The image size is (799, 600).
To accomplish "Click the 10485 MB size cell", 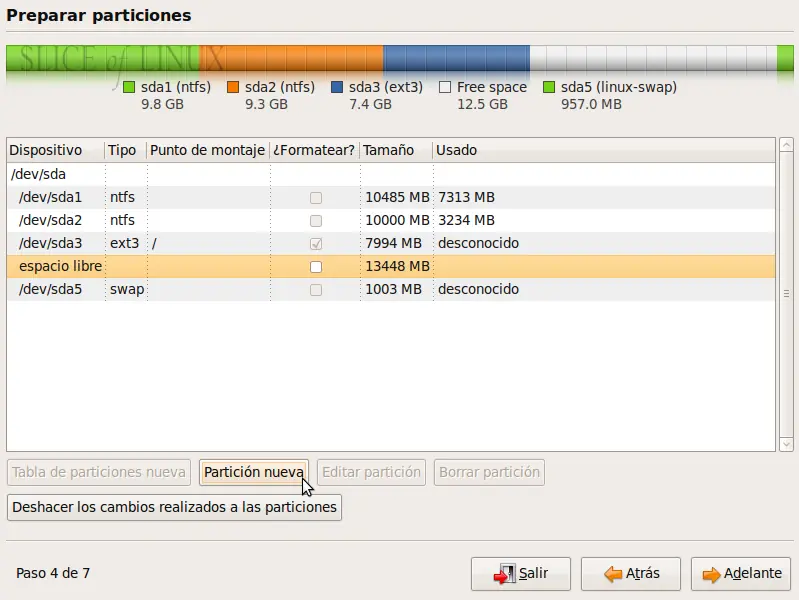I will pos(397,197).
